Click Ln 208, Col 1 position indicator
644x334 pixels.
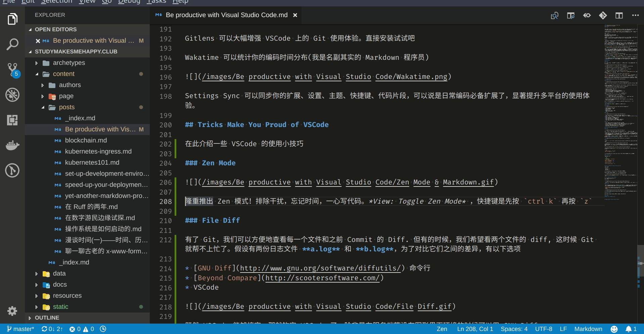[475, 329]
